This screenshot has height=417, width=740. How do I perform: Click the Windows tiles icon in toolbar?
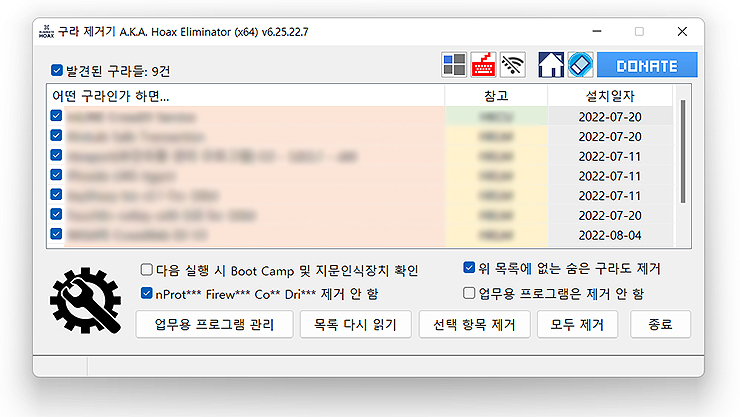(x=454, y=65)
